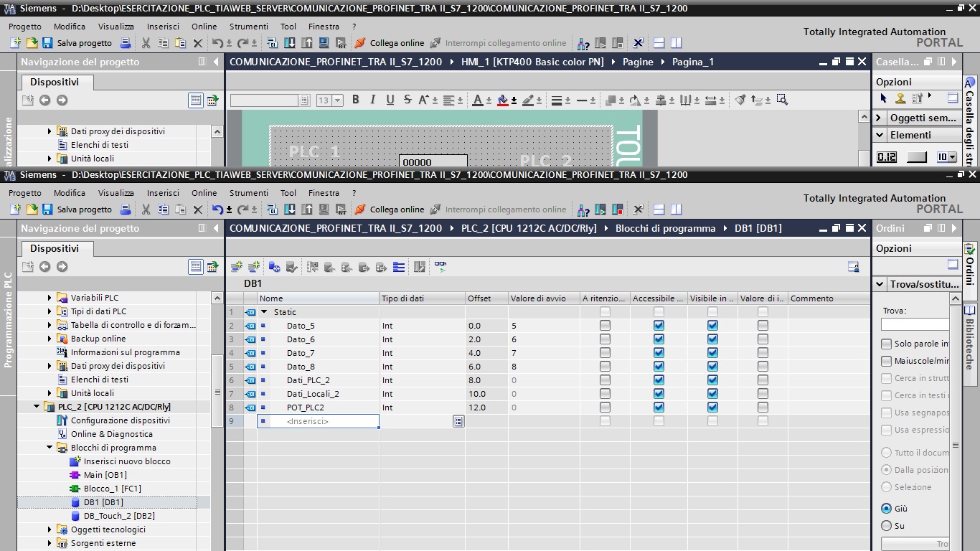980x551 pixels.
Task: Collapse Elementi section in upper window
Action: [x=880, y=135]
